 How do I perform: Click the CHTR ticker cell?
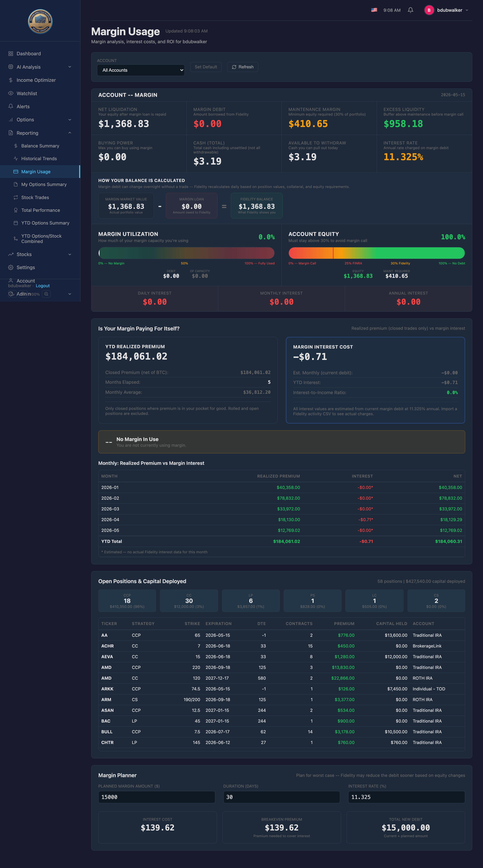tap(107, 743)
